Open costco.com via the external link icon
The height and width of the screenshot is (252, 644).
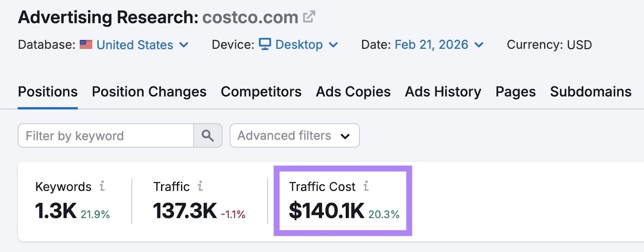(x=308, y=17)
